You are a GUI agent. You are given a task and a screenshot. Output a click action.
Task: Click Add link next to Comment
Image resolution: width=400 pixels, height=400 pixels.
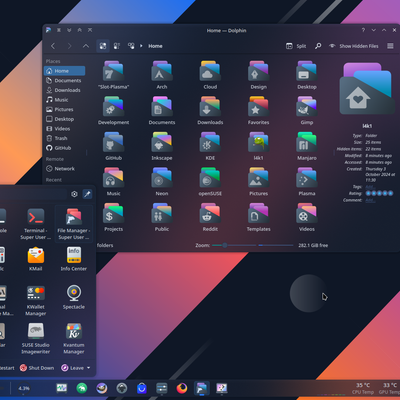[370, 200]
